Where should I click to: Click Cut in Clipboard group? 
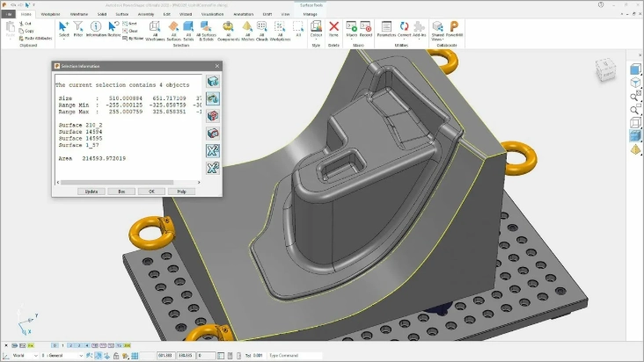pos(25,24)
